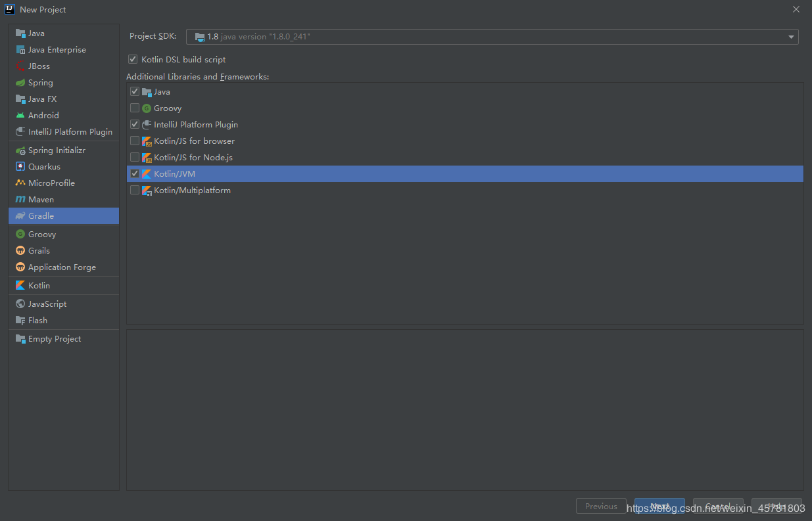Click the Kotlin/JS for Node.js framework icon
The image size is (812, 521).
(x=147, y=157)
